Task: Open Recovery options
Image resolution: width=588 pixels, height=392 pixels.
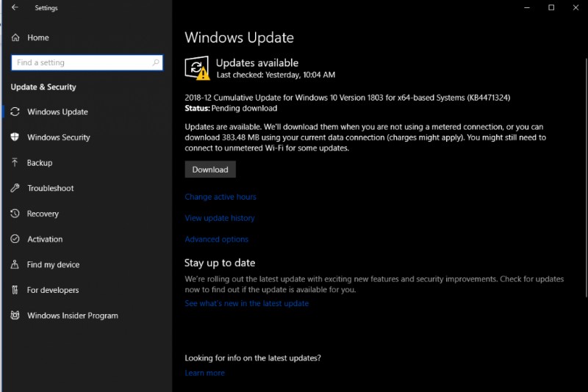Action: (x=43, y=214)
